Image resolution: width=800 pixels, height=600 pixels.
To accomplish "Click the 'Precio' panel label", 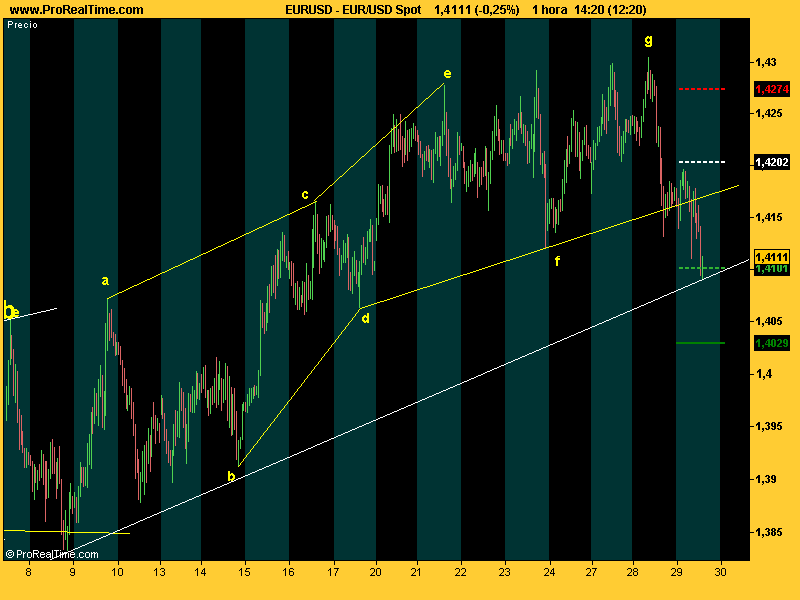I will tap(22, 24).
